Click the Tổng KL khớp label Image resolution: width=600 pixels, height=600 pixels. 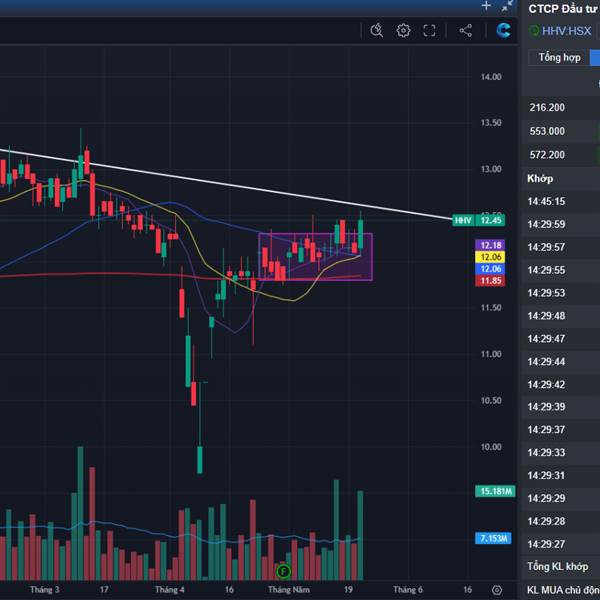(x=558, y=567)
